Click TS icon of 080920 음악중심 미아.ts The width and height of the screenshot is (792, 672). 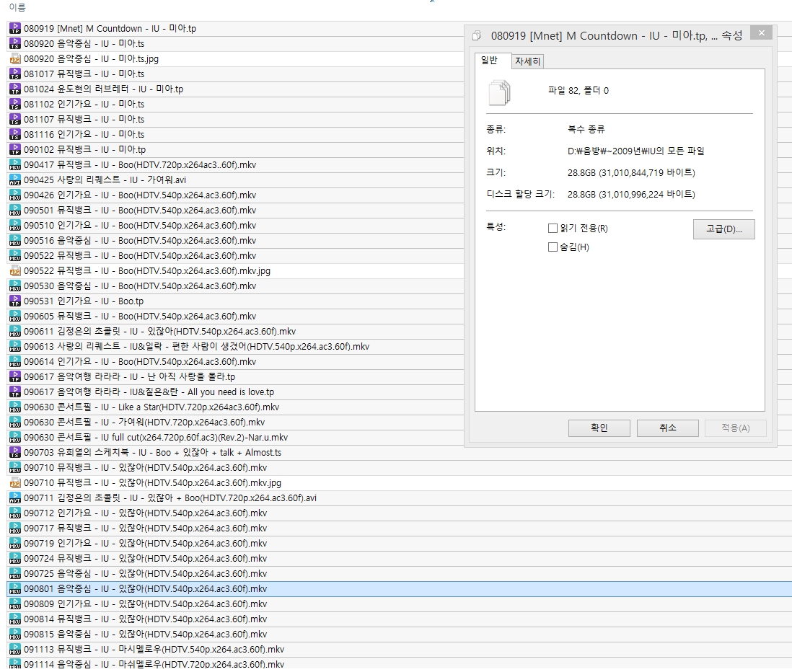15,43
